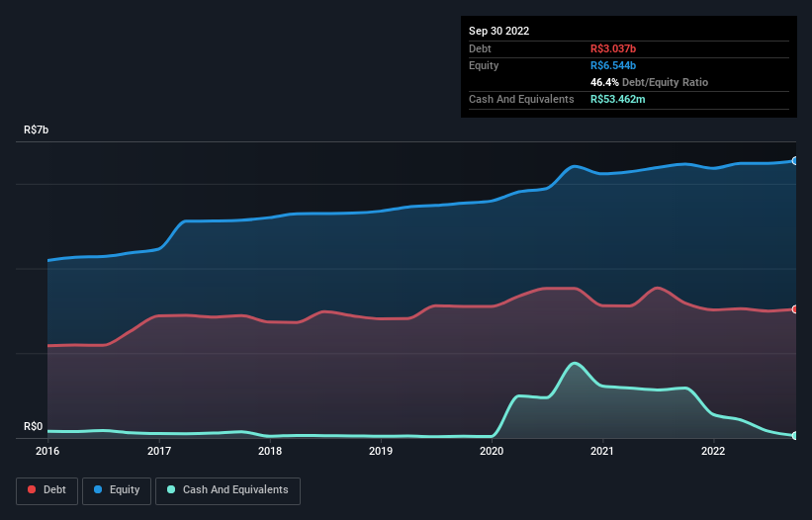The width and height of the screenshot is (812, 520).
Task: Click the R$7b y-axis label
Action: click(37, 130)
